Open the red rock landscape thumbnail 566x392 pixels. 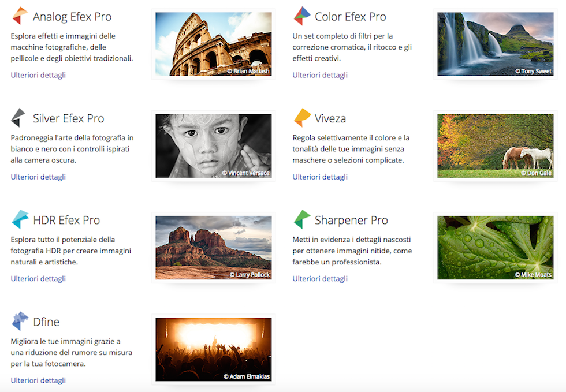click(x=213, y=247)
